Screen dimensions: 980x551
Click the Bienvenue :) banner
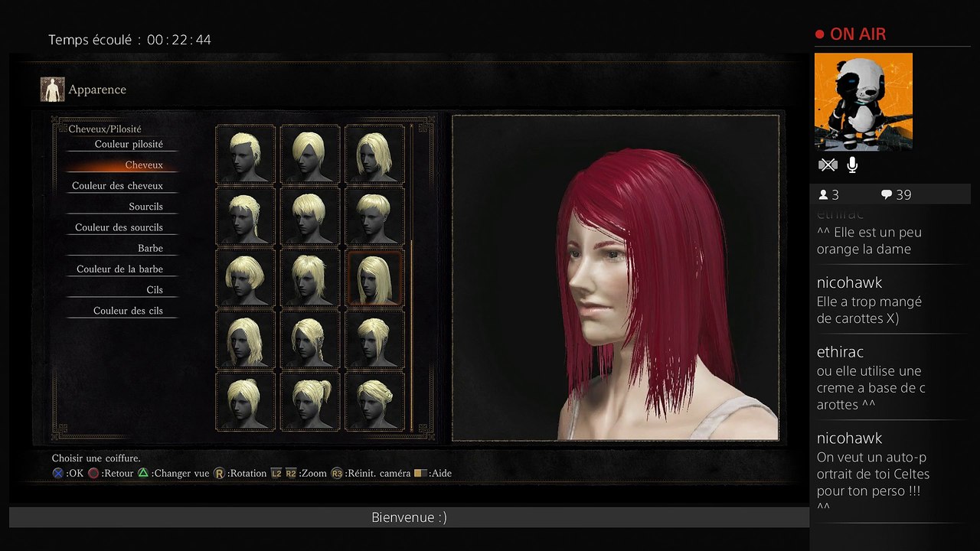click(409, 517)
